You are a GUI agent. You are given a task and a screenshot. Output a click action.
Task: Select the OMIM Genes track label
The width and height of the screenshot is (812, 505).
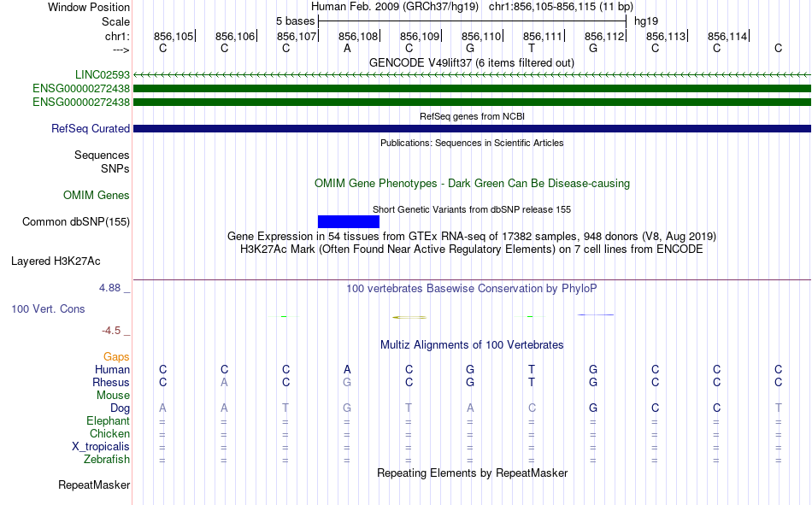(97, 196)
